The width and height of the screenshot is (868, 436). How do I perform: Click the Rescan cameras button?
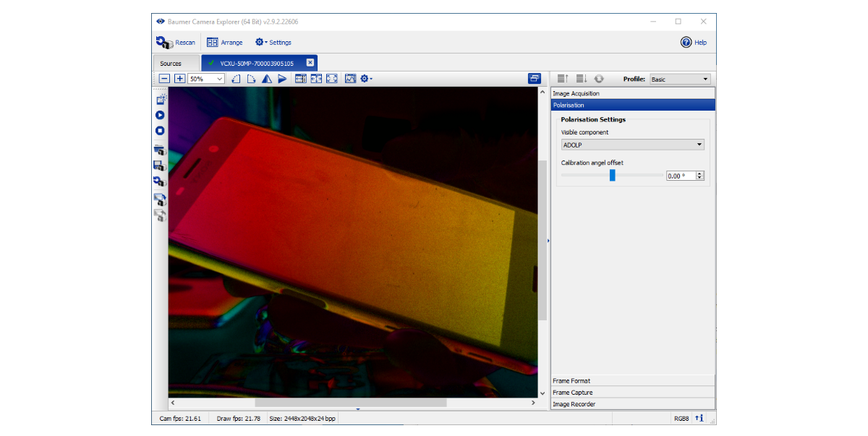point(176,43)
